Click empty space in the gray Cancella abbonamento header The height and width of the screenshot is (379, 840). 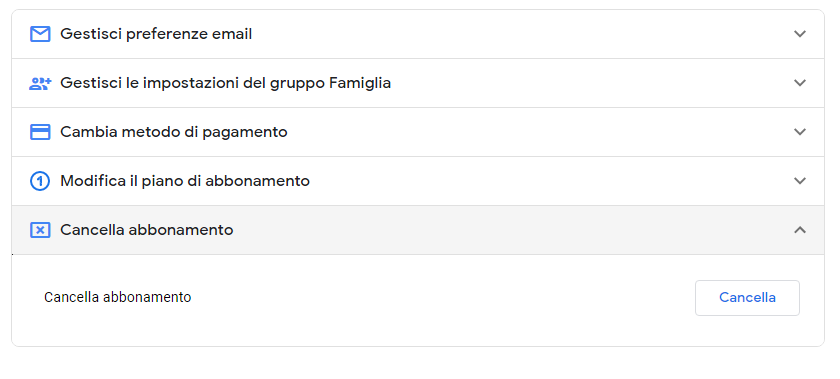point(509,230)
